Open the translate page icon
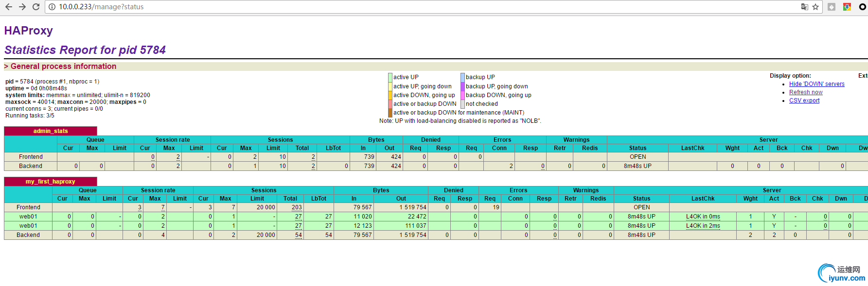This screenshot has height=286, width=868. (805, 7)
